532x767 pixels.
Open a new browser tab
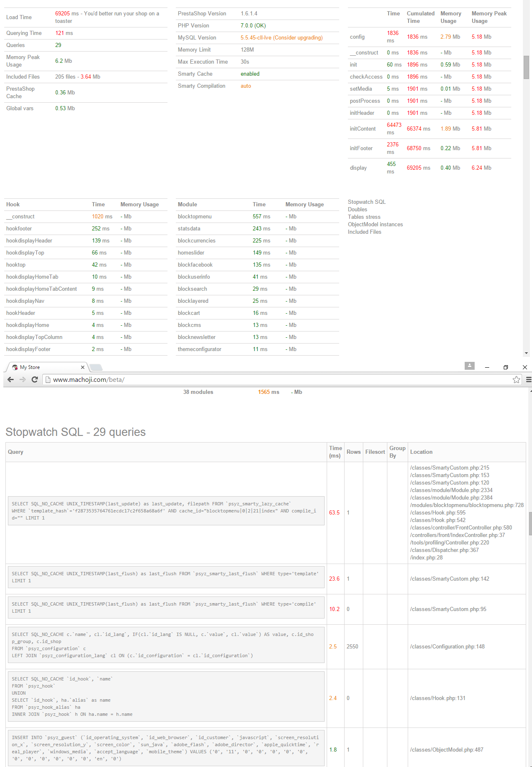96,367
